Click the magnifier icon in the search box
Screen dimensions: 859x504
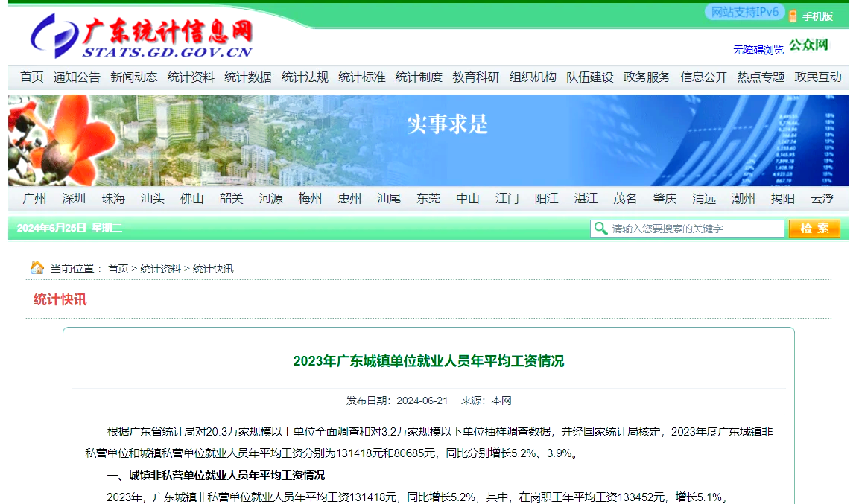coord(600,229)
